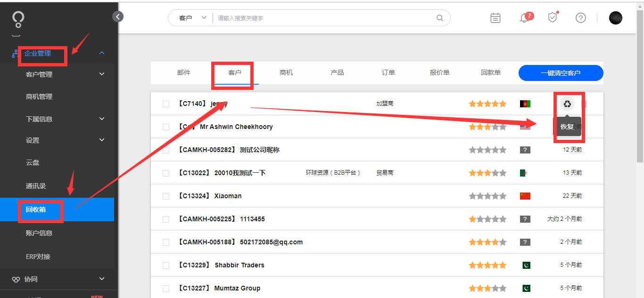Open the 订单 tab
This screenshot has width=644, height=298.
point(388,73)
